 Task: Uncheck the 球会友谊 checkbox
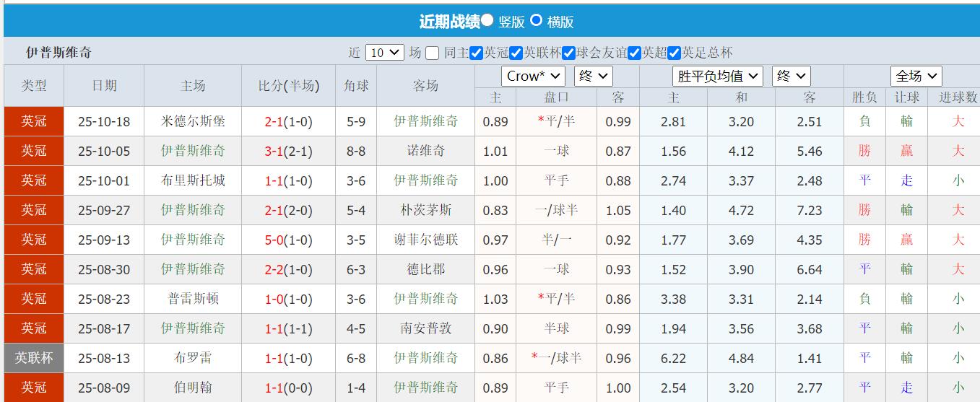pos(569,53)
